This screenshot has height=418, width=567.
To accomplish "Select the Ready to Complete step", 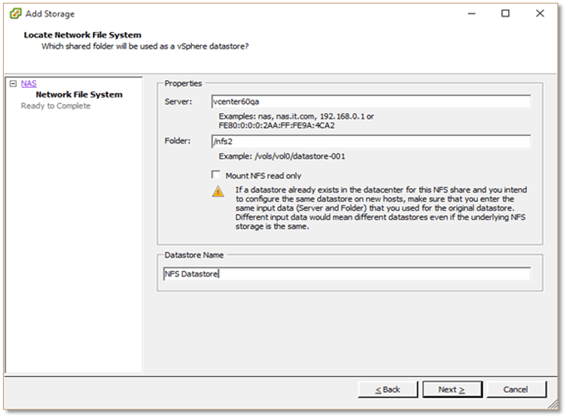I will tap(56, 106).
